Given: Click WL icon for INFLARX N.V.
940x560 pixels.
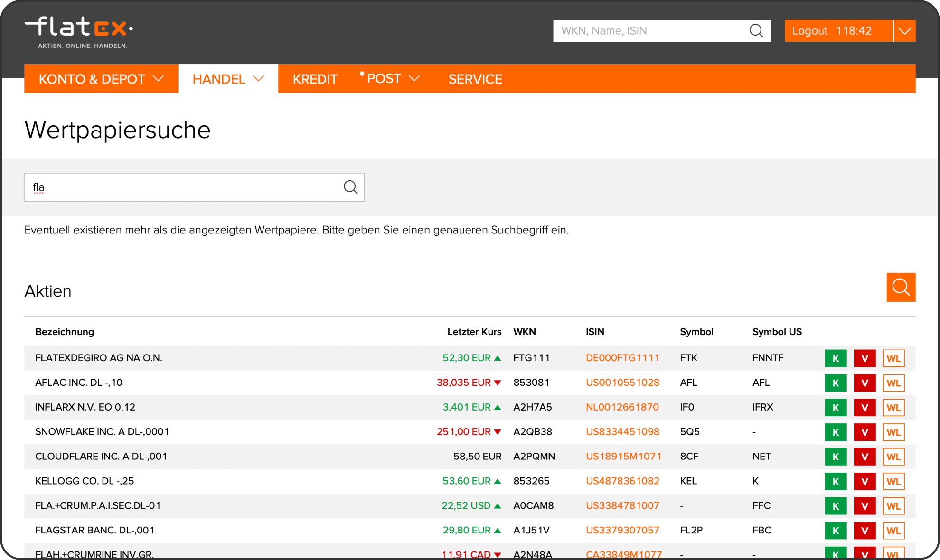Looking at the screenshot, I should point(893,408).
